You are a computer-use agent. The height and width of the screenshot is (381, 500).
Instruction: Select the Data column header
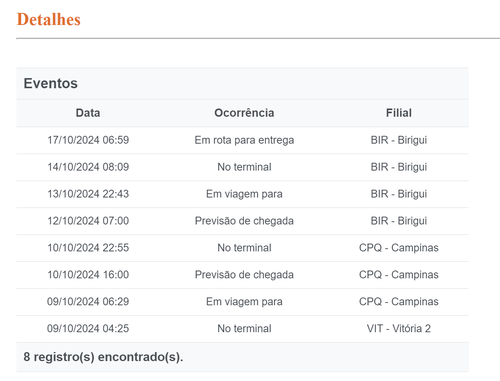88,113
